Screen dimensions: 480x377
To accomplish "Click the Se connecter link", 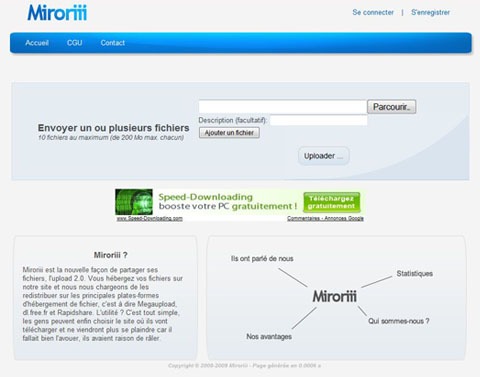I will (x=373, y=12).
